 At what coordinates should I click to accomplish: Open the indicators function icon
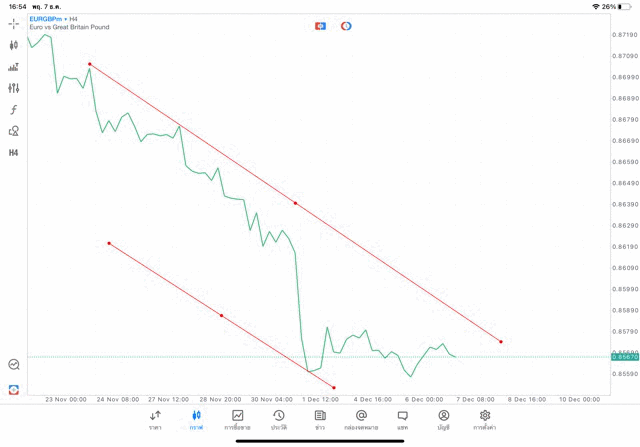pos(14,110)
